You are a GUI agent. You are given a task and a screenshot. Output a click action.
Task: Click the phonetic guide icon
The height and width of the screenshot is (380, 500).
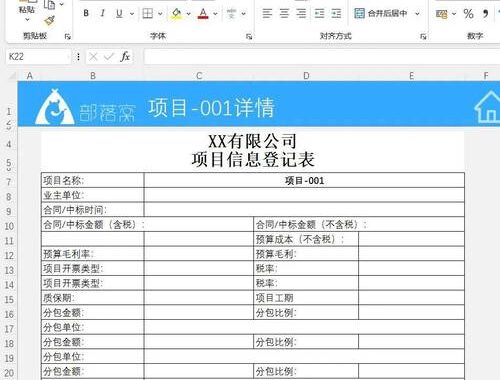[x=231, y=13]
